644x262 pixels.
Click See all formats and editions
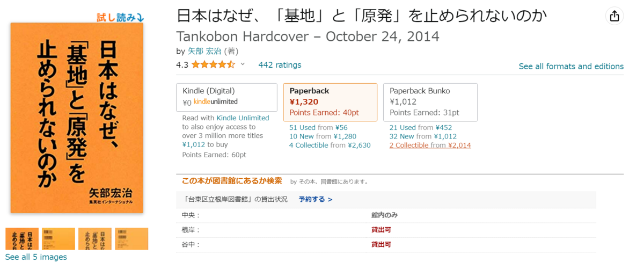tap(571, 67)
